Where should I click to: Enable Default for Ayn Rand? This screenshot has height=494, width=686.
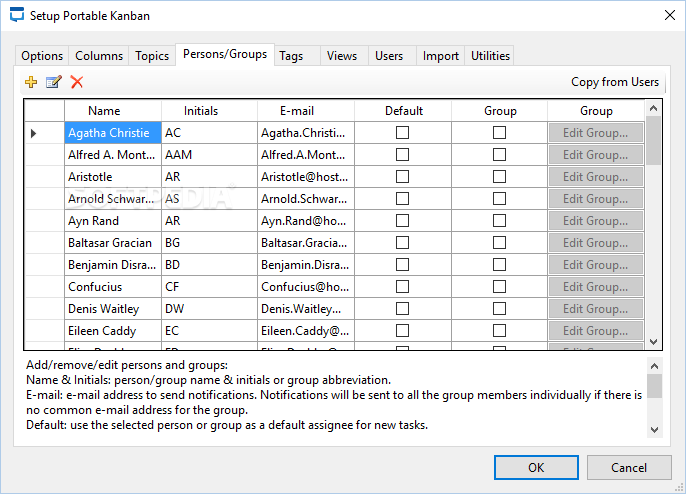click(x=402, y=221)
